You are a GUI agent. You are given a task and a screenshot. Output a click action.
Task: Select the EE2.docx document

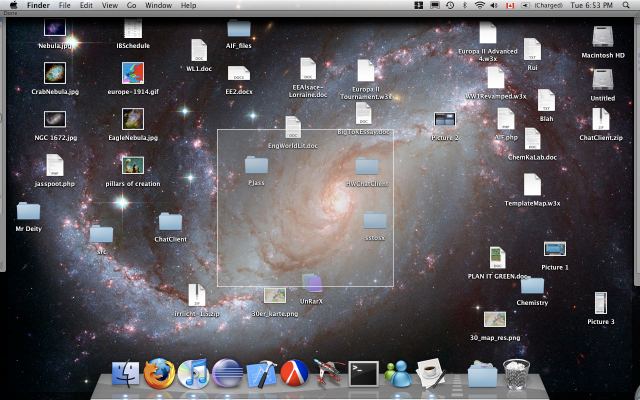point(239,74)
